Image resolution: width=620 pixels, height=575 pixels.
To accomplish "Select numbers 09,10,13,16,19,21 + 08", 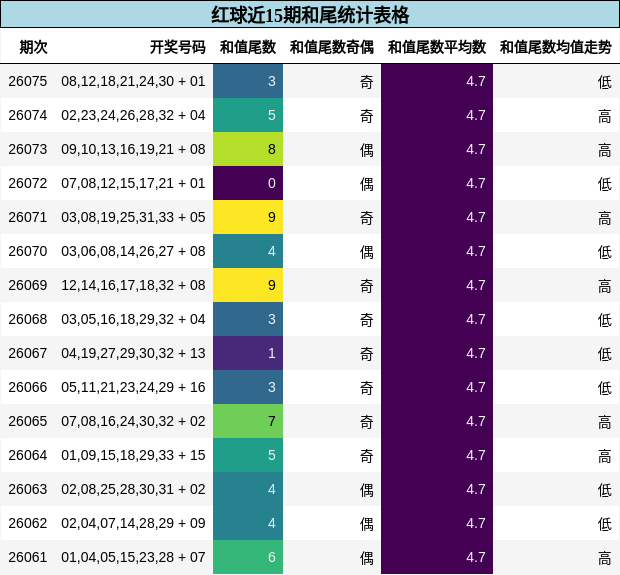I will click(x=133, y=149).
